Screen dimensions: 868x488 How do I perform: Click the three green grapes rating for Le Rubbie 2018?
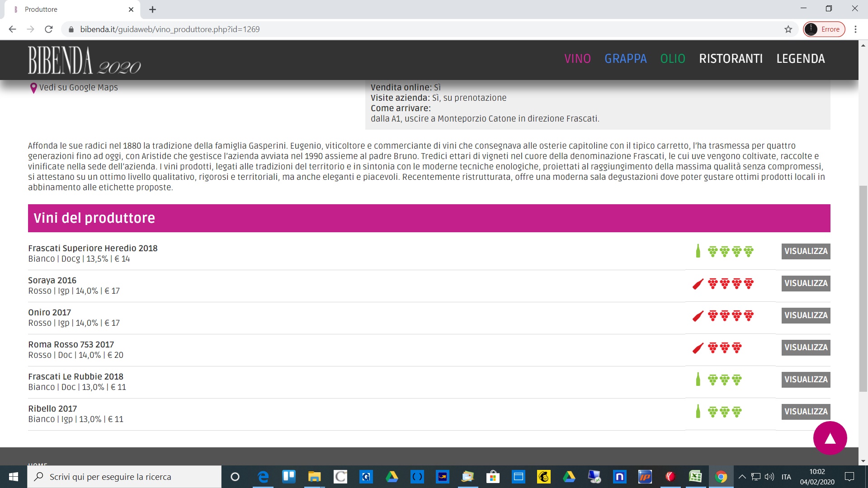[x=725, y=380]
